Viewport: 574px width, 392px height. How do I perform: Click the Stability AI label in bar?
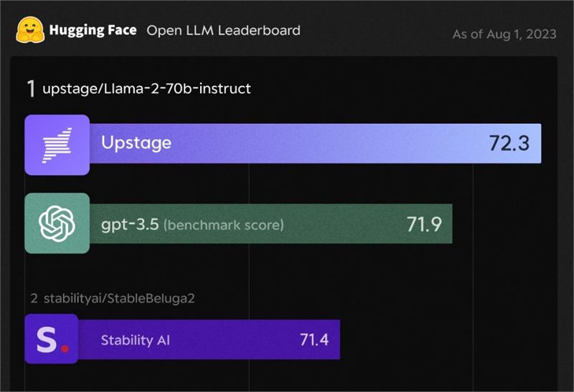coord(136,340)
